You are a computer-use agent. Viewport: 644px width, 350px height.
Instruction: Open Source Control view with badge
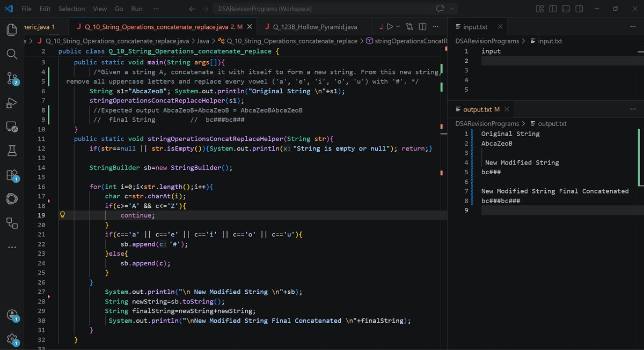pos(12,78)
